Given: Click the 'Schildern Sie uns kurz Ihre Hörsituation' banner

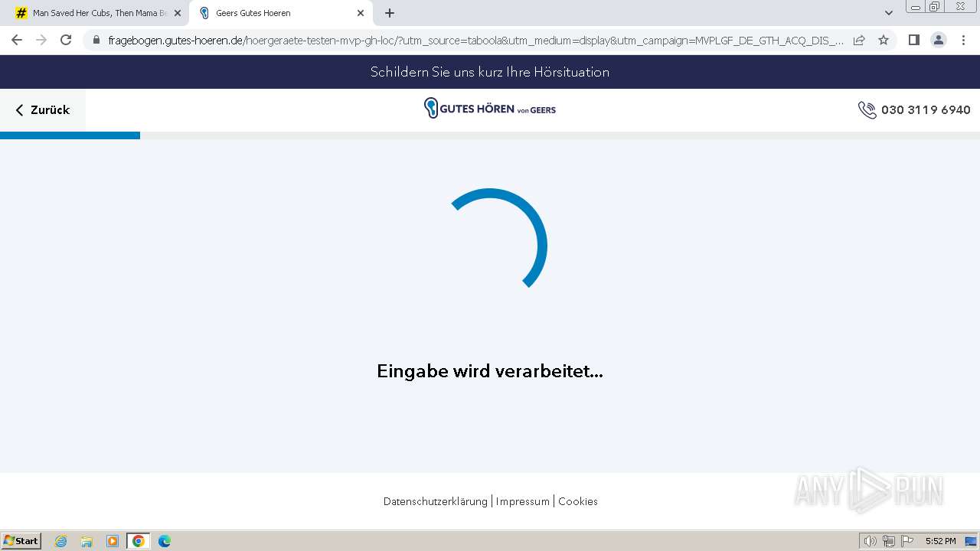Looking at the screenshot, I should tap(490, 72).
